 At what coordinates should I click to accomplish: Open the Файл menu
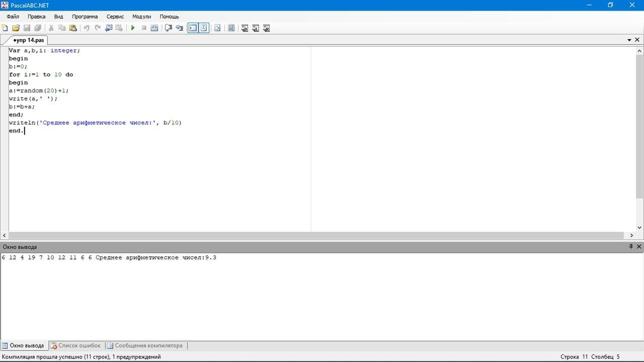coord(13,17)
